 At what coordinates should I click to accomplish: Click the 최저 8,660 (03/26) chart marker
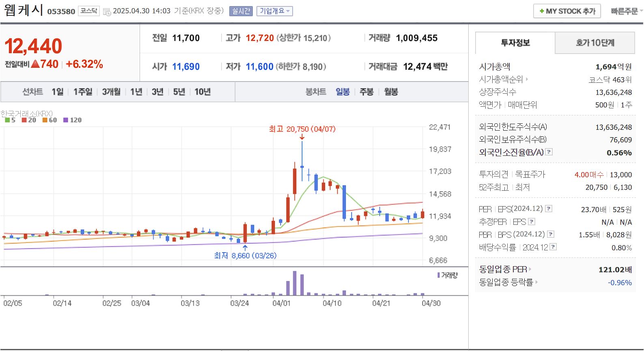point(245,256)
